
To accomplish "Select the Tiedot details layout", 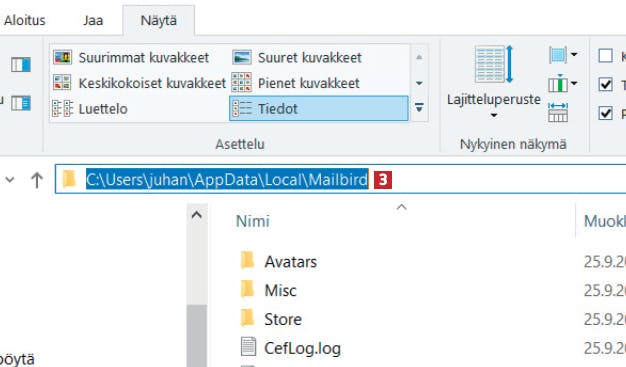I will coord(319,108).
